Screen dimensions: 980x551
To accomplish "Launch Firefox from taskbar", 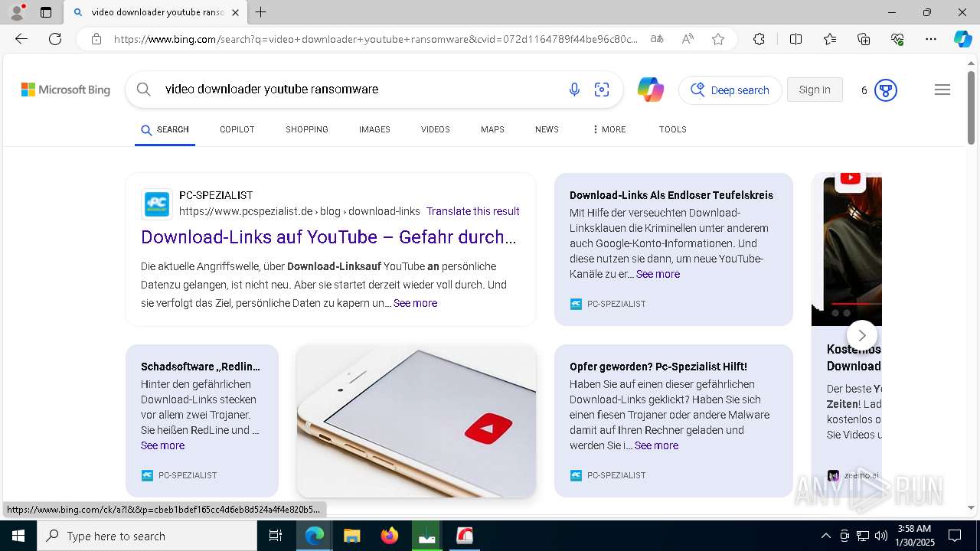I will click(x=390, y=536).
